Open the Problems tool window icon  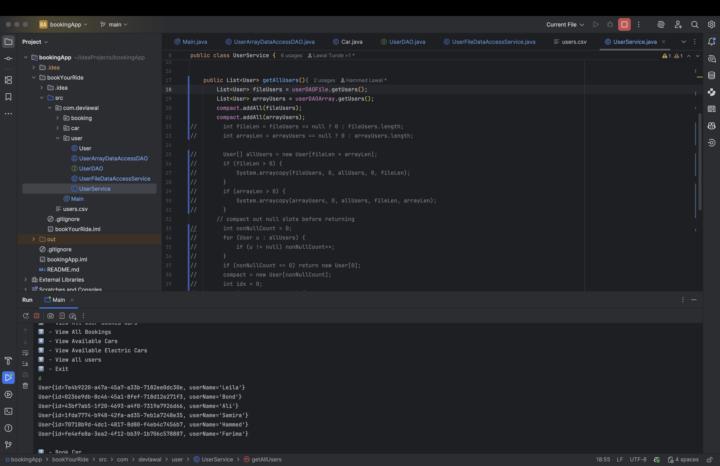click(8, 428)
